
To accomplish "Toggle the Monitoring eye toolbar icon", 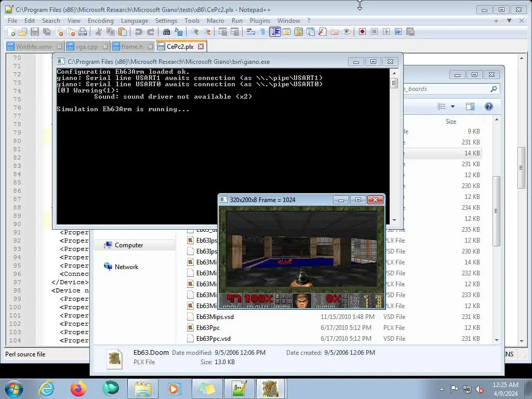I will [x=347, y=32].
